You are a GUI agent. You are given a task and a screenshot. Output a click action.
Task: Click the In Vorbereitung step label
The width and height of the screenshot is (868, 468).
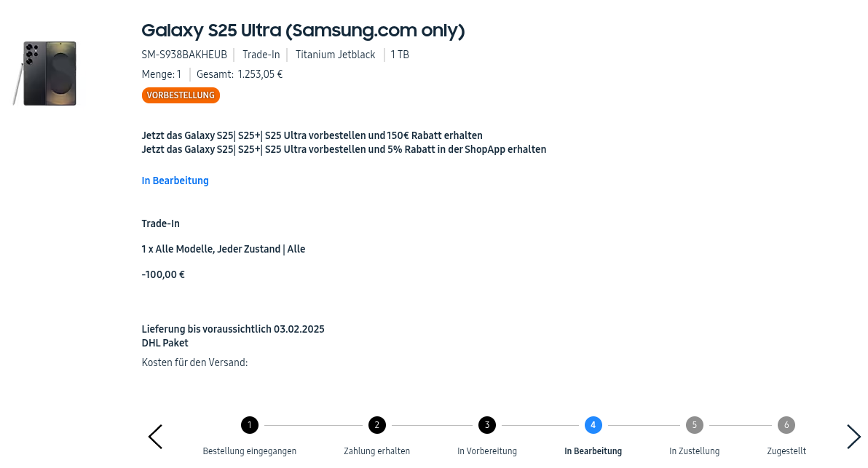click(487, 451)
